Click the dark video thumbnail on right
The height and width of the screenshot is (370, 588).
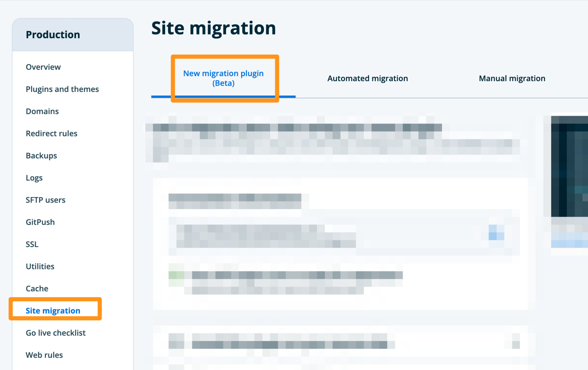pyautogui.click(x=569, y=166)
